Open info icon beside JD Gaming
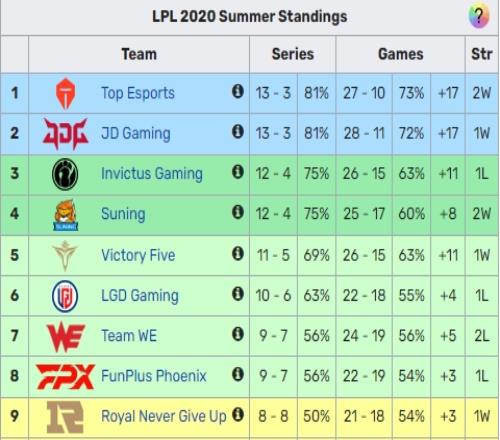This screenshot has height=440, width=500. coord(238,131)
